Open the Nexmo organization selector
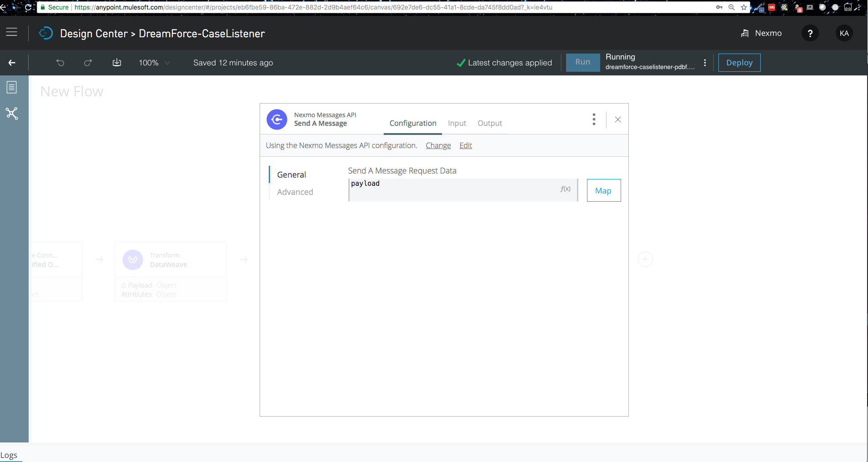 (x=762, y=33)
